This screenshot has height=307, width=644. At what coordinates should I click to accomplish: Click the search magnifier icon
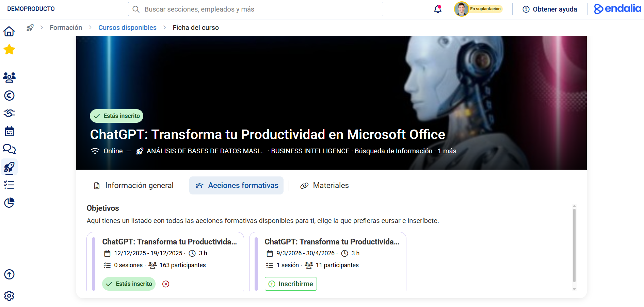coord(136,9)
